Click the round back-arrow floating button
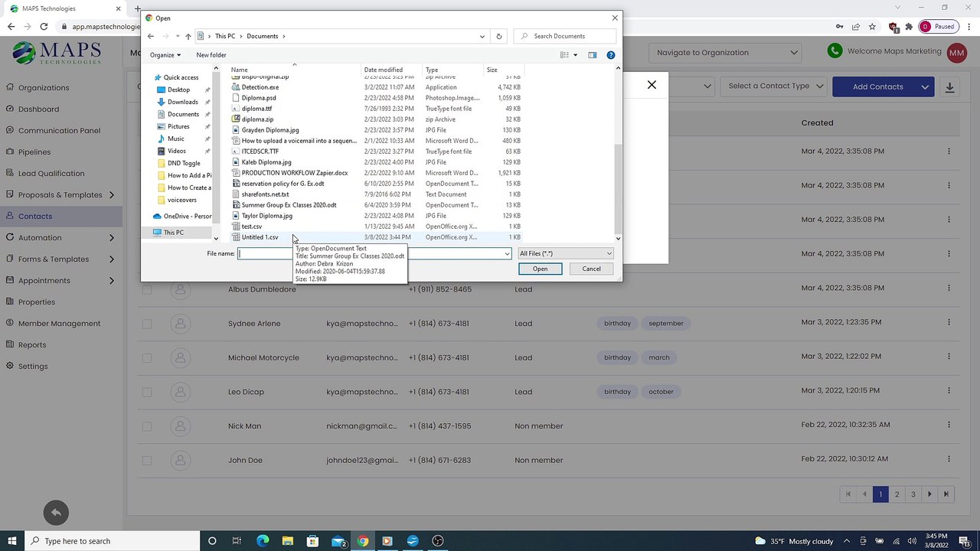Image resolution: width=980 pixels, height=551 pixels. tap(56, 513)
